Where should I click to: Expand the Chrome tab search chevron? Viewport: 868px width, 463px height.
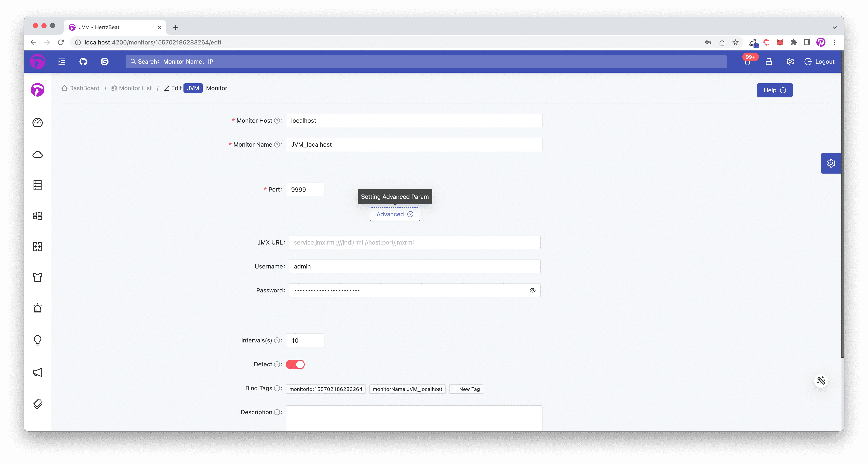(834, 27)
